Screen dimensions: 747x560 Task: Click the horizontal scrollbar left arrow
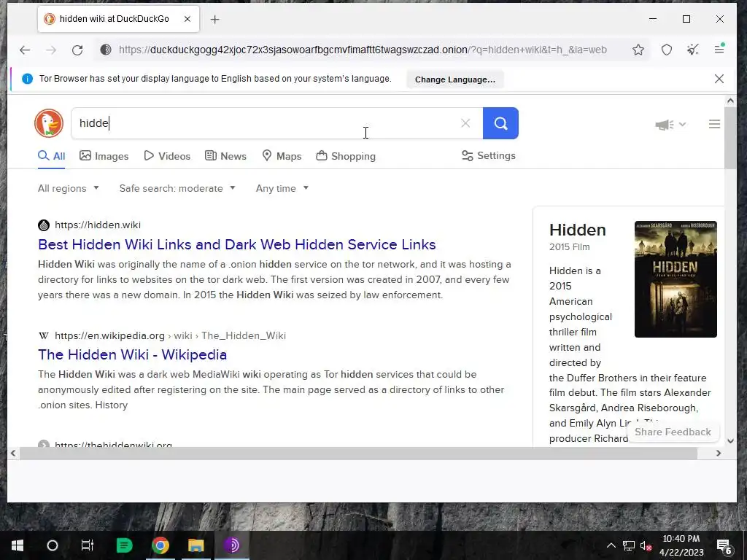[x=13, y=454]
